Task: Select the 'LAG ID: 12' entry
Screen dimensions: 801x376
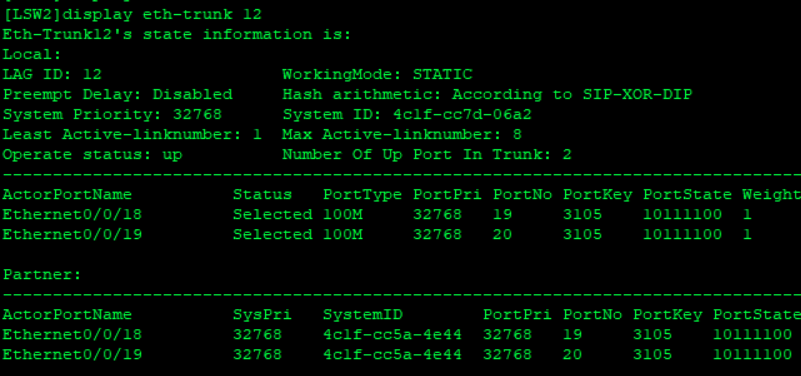Action: tap(52, 75)
